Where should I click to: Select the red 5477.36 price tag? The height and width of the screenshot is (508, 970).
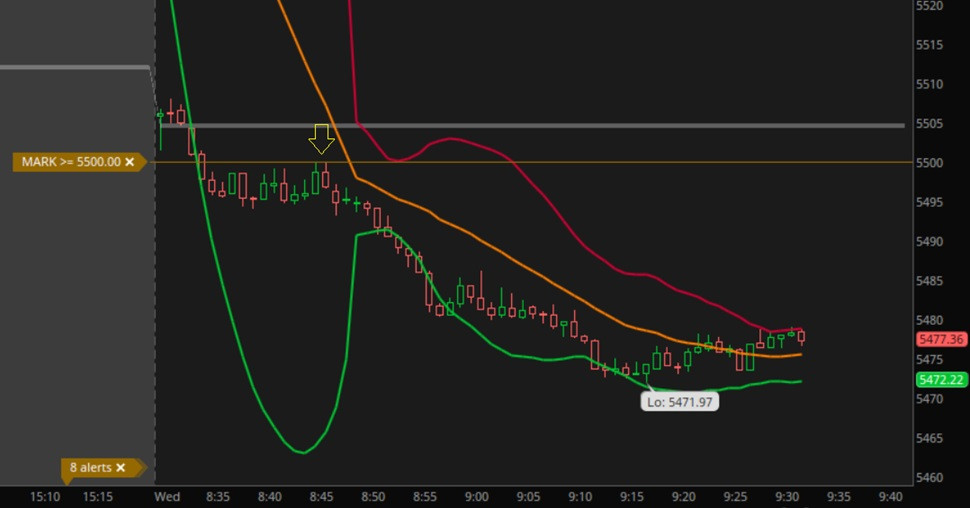(941, 339)
